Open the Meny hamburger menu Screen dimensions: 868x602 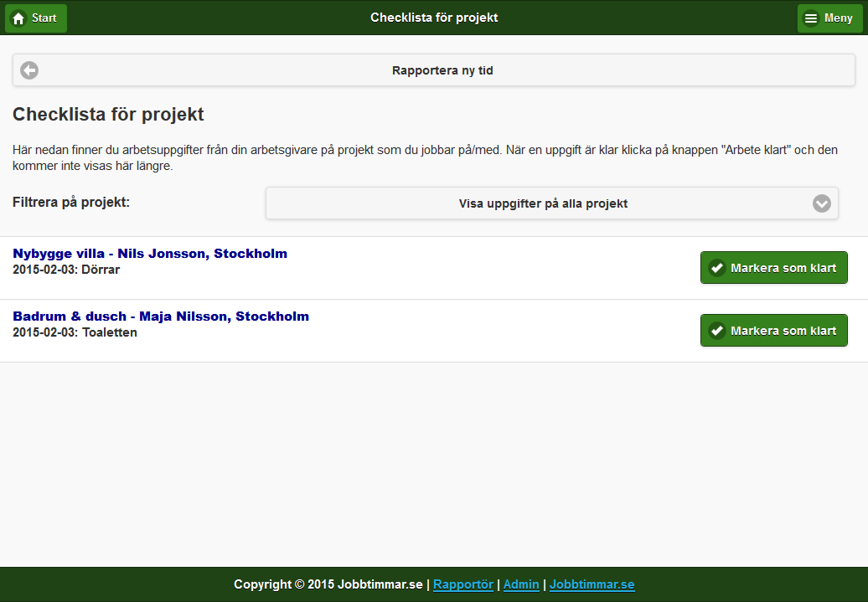[x=829, y=18]
